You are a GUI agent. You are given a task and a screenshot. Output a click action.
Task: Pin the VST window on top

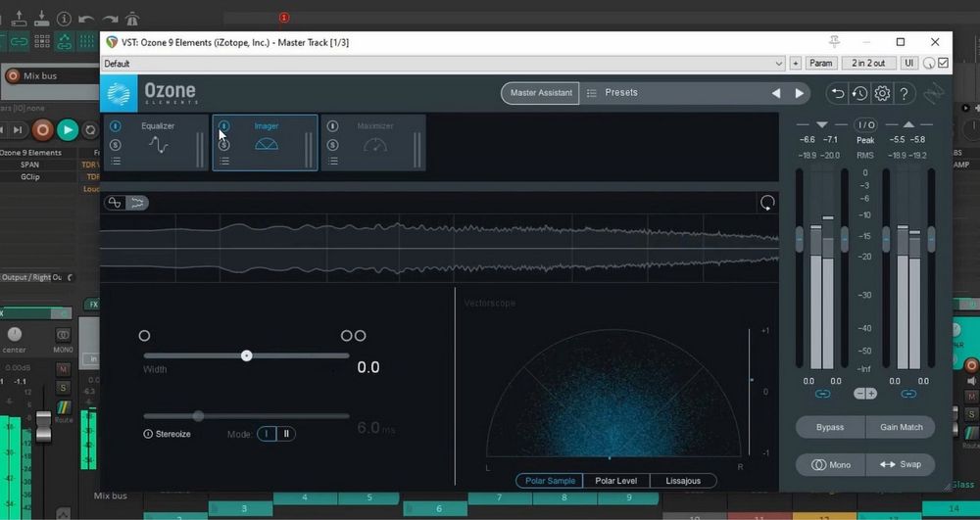[834, 42]
